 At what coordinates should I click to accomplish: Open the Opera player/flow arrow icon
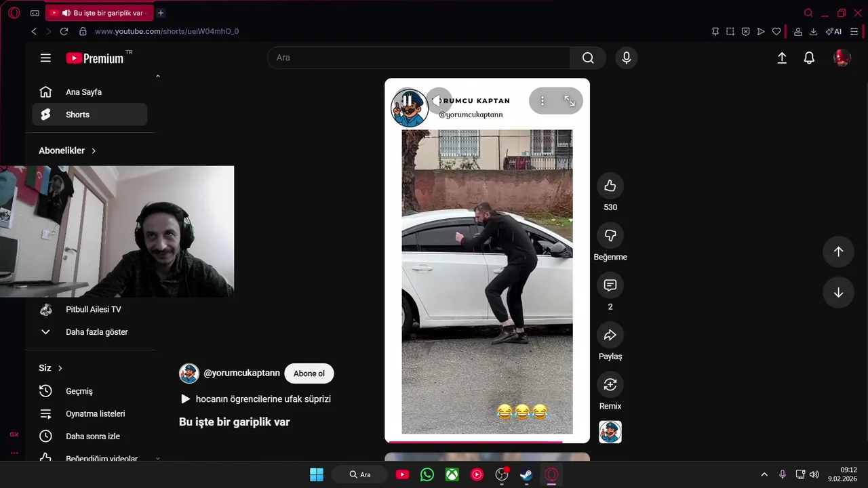761,31
